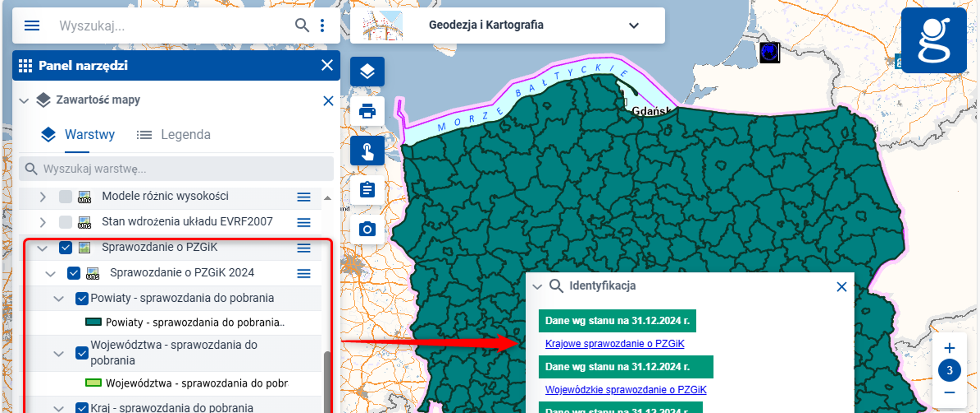The width and height of the screenshot is (980, 413).
Task: Open Sprawozdanie o PZGiK 2024 menu
Action: click(x=304, y=274)
